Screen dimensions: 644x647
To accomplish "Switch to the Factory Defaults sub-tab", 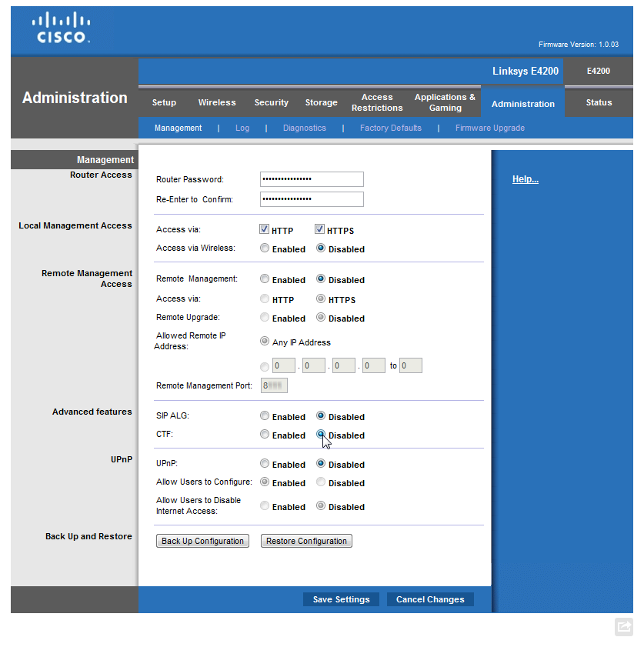I will coord(391,128).
